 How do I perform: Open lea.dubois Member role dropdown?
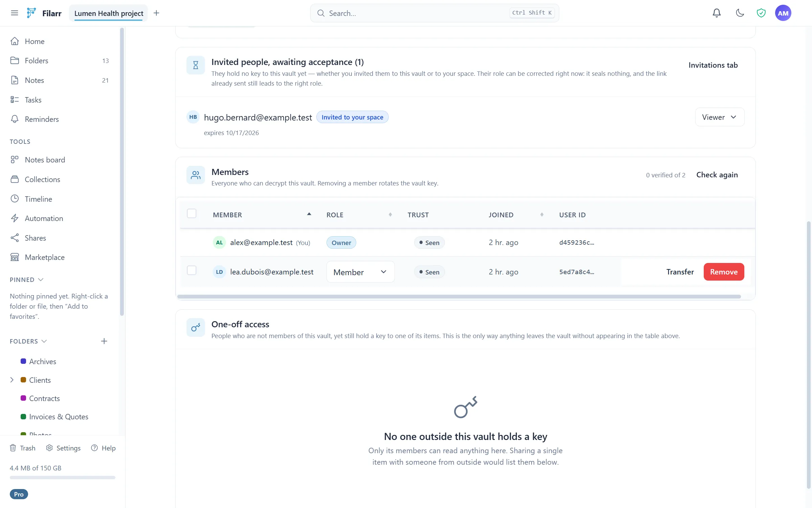pyautogui.click(x=360, y=272)
